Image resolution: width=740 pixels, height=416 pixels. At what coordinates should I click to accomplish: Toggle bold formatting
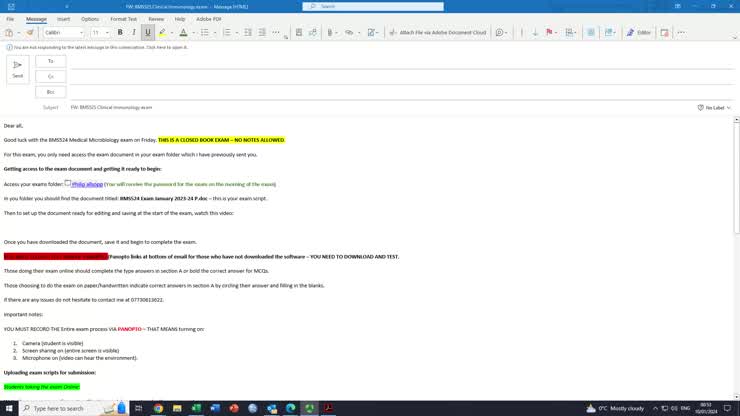pyautogui.click(x=120, y=32)
